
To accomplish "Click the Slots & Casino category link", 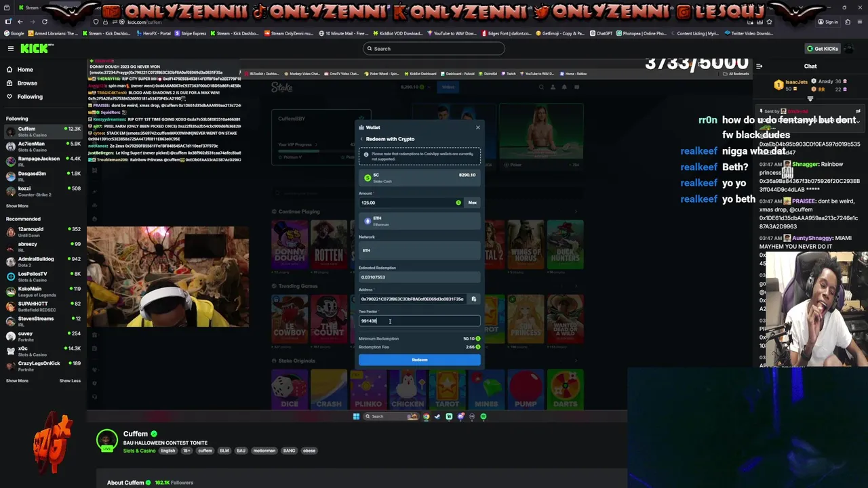I will 139,451.
